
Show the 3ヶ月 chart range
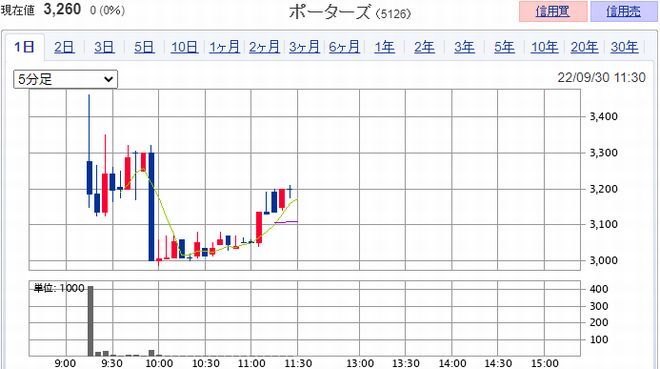click(304, 47)
